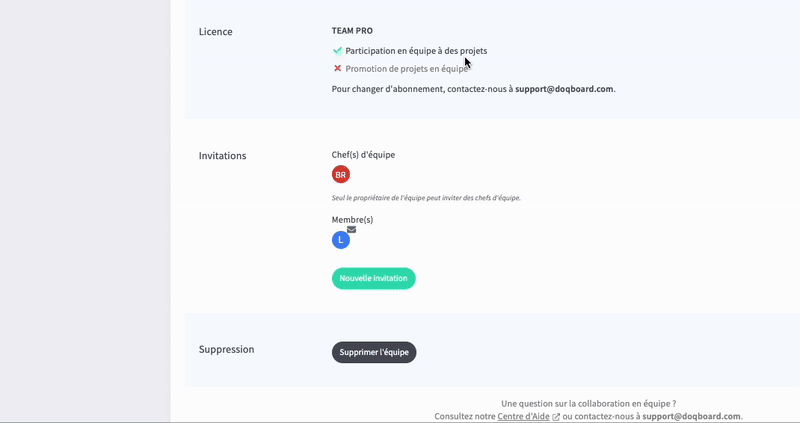Screen dimensions: 800x423
Task: Click the green checkmark icon beside Participation
Action: pos(337,50)
